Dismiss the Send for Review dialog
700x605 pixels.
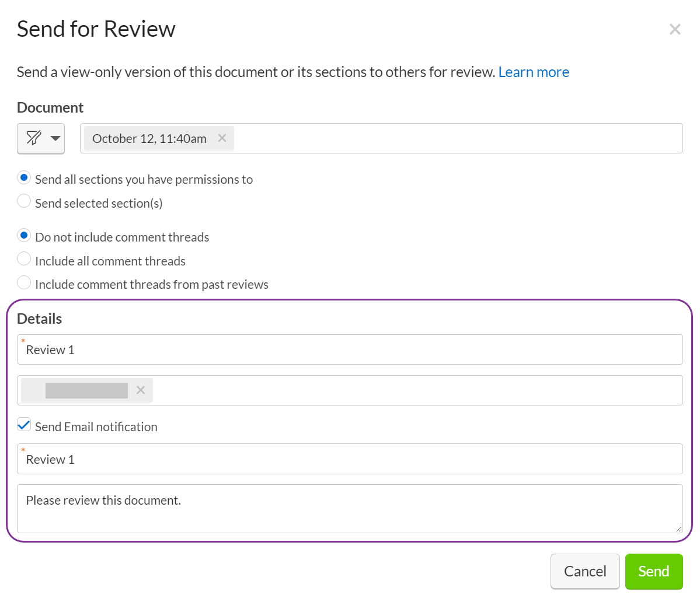(675, 29)
